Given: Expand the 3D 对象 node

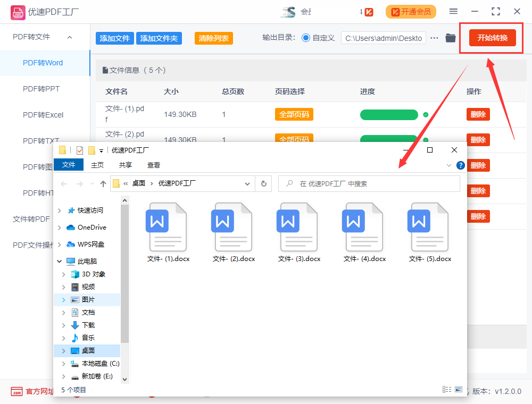Looking at the screenshot, I should click(x=63, y=274).
